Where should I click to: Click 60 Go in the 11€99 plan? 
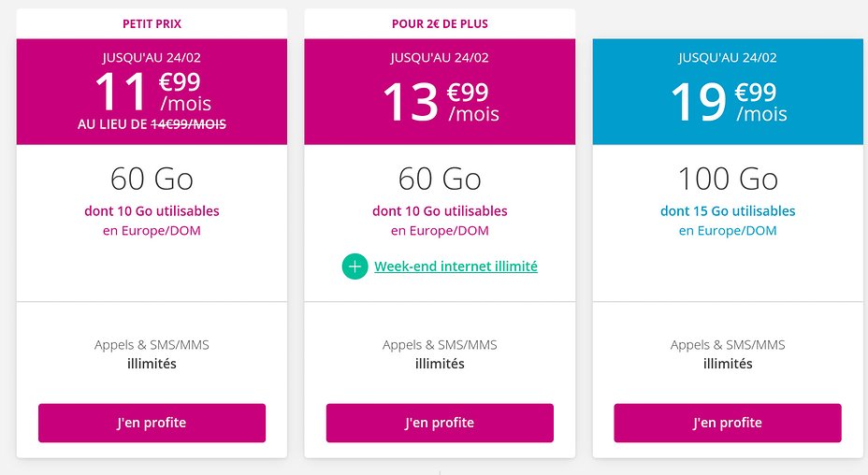[x=152, y=179]
